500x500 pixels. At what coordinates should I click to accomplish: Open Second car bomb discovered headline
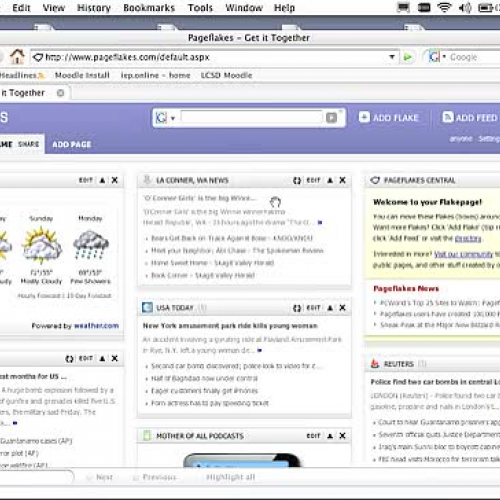tap(236, 366)
